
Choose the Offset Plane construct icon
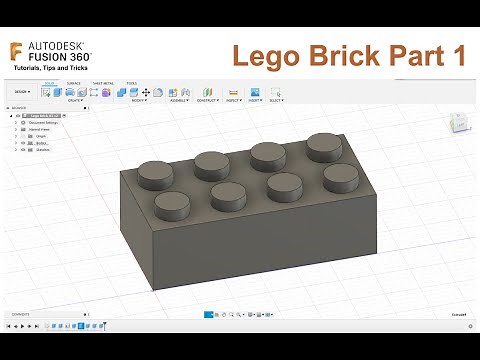pyautogui.click(x=207, y=92)
